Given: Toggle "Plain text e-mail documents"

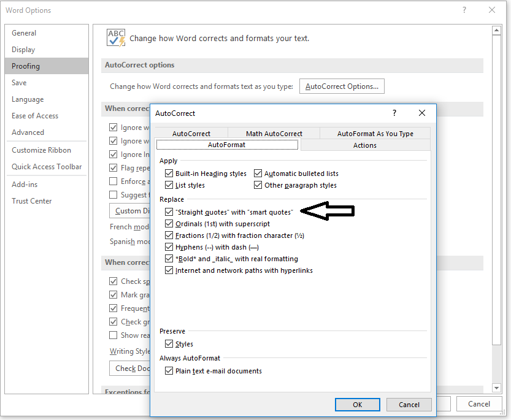Looking at the screenshot, I should coord(169,371).
